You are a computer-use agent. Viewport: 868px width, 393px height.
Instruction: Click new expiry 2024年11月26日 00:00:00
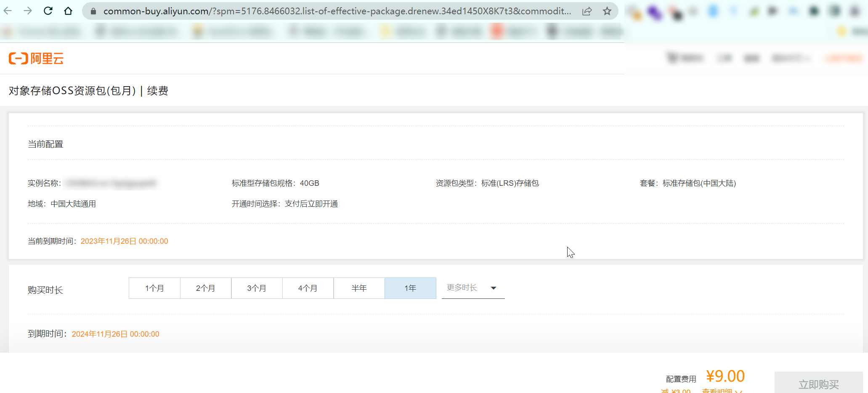point(115,334)
